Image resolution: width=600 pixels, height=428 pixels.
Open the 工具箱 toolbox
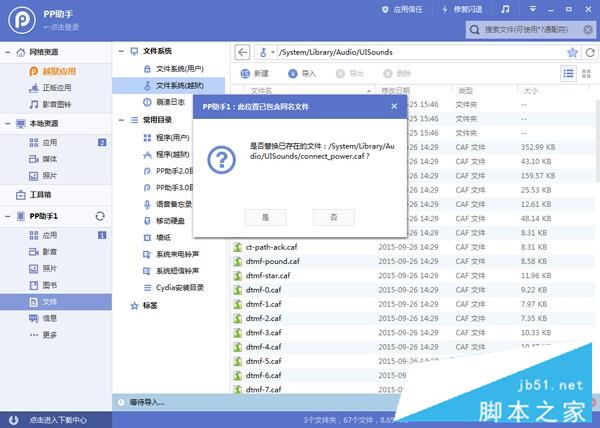(x=34, y=195)
